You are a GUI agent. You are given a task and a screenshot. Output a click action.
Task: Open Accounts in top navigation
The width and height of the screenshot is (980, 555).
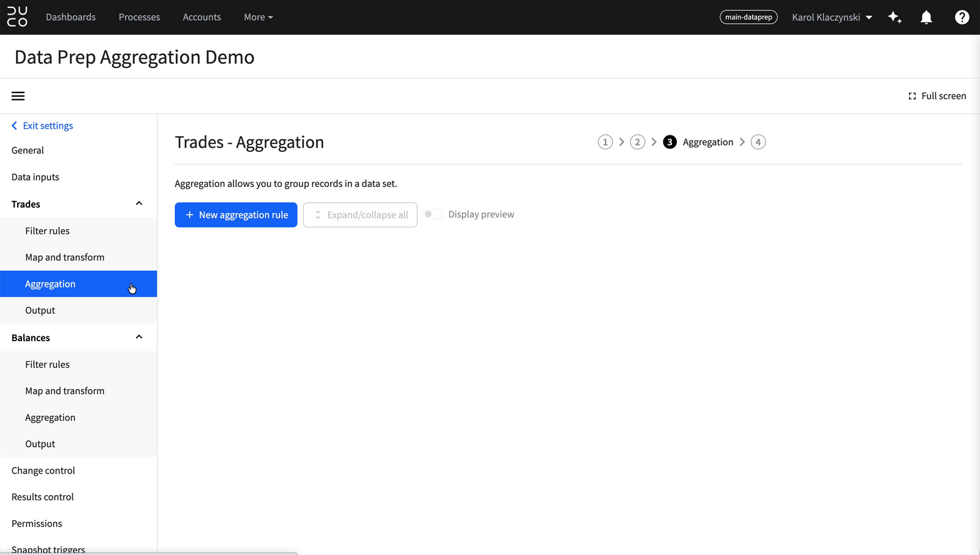202,17
